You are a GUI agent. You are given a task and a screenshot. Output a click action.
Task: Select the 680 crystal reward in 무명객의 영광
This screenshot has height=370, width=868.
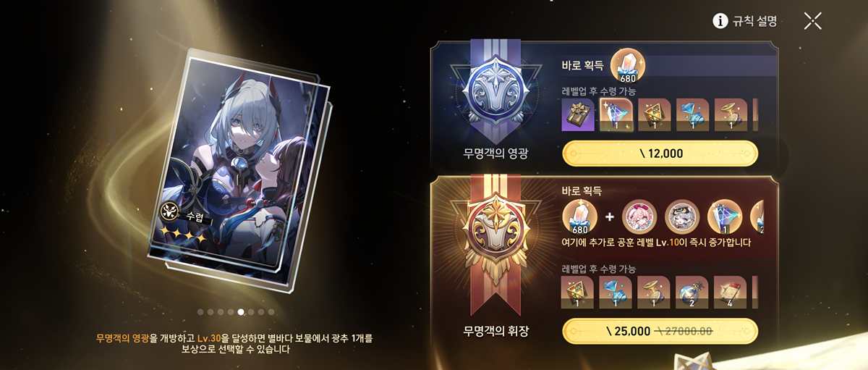pyautogui.click(x=627, y=67)
